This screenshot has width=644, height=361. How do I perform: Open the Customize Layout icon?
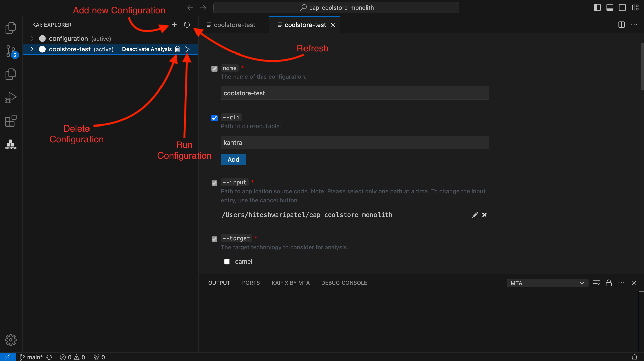tap(635, 7)
